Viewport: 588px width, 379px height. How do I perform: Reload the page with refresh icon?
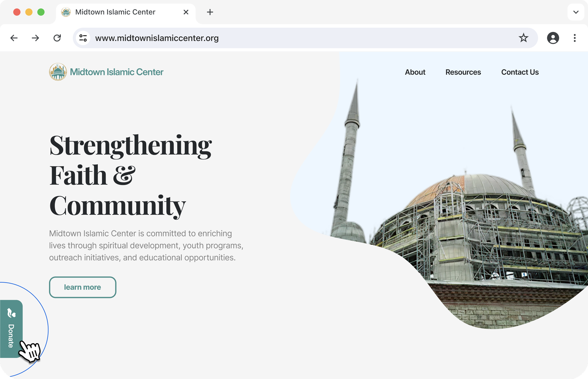pos(57,38)
